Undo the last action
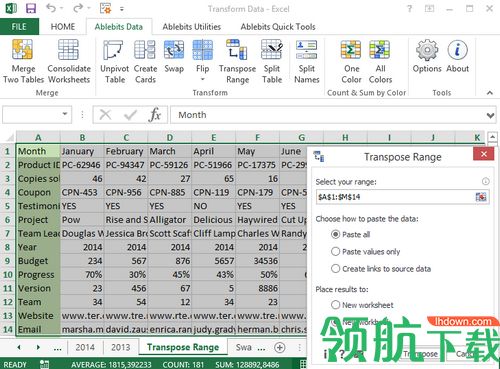Viewport: 500px width, 369px height. [51, 8]
